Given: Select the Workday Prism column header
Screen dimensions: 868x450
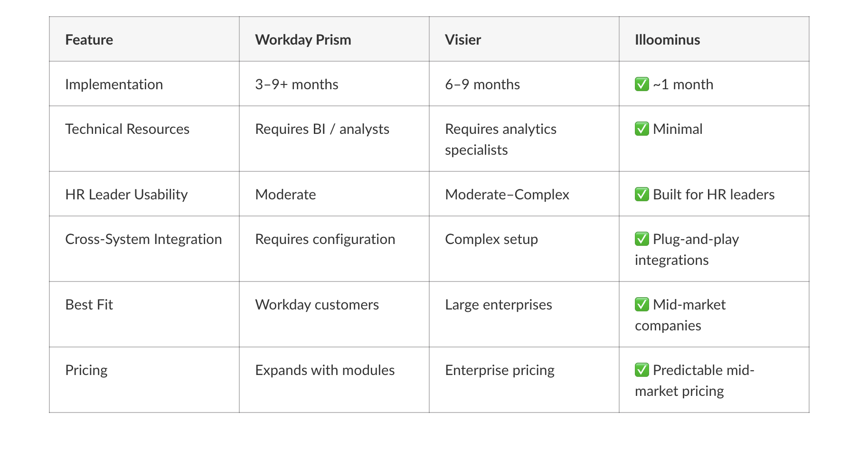Looking at the screenshot, I should point(303,39).
